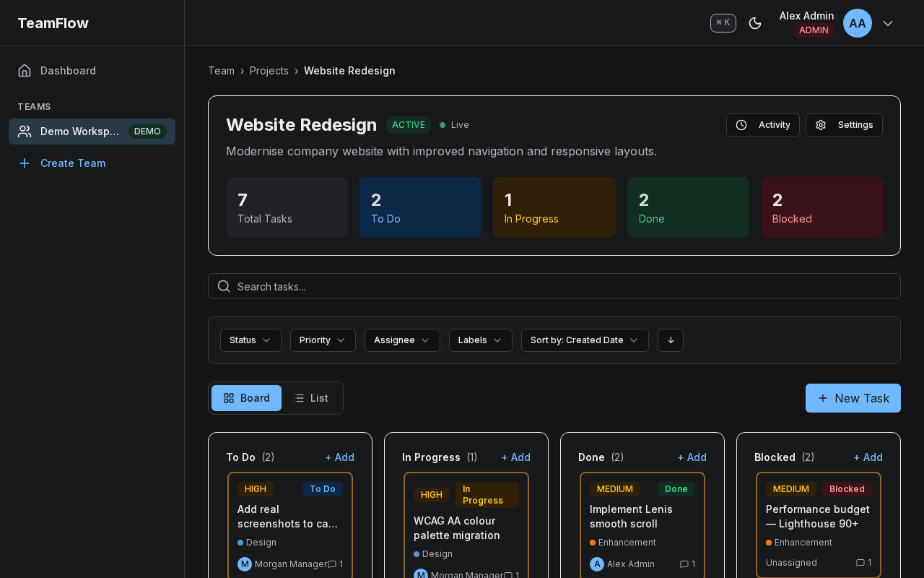Screen dimensions: 924x578
Task: Click the Command K shortcut badge
Action: click(x=723, y=23)
